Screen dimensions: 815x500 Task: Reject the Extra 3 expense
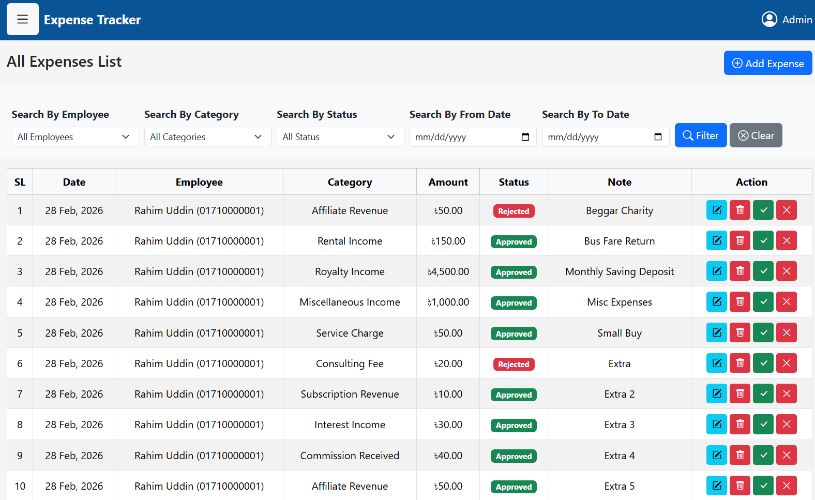[x=786, y=425]
